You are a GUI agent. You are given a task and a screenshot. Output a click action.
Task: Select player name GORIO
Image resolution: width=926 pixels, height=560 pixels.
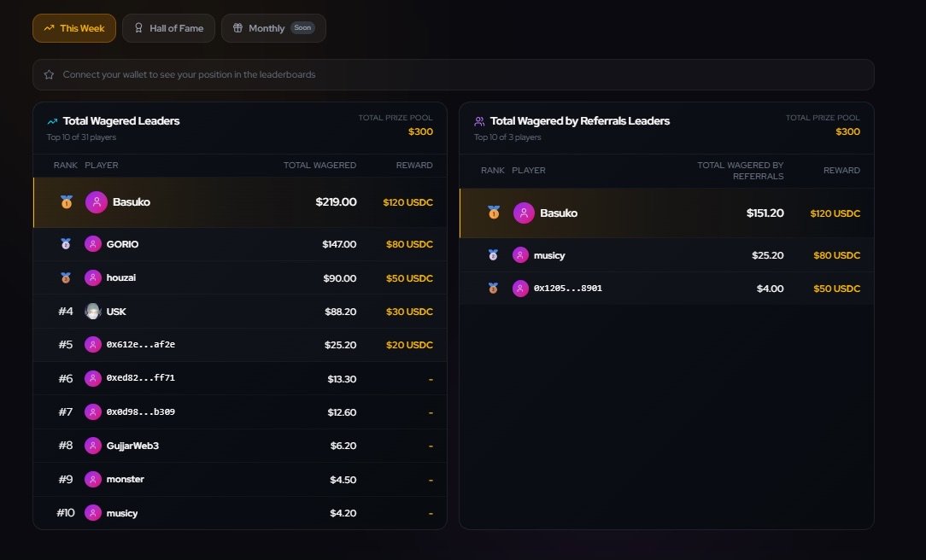(122, 244)
